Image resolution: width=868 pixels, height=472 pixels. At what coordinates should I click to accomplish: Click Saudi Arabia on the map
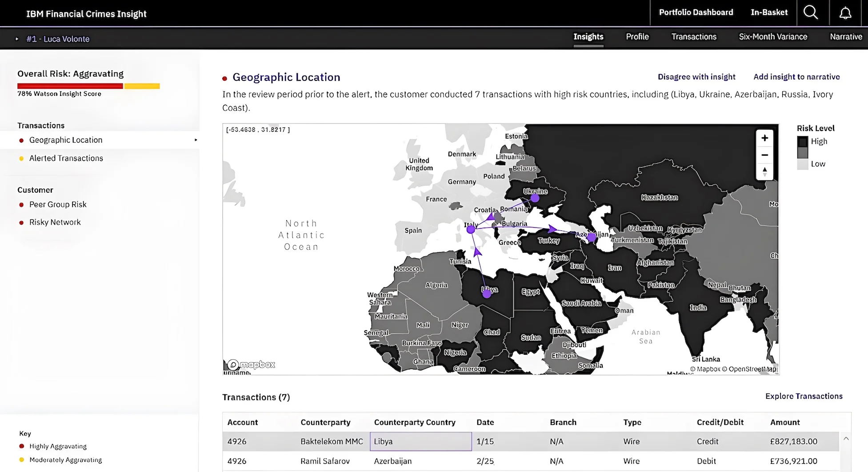581,303
